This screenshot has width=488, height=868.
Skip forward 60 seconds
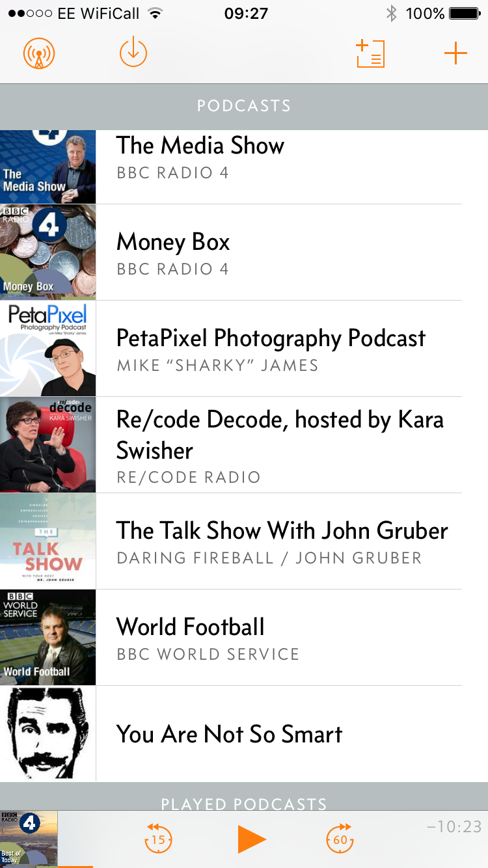[x=340, y=838]
